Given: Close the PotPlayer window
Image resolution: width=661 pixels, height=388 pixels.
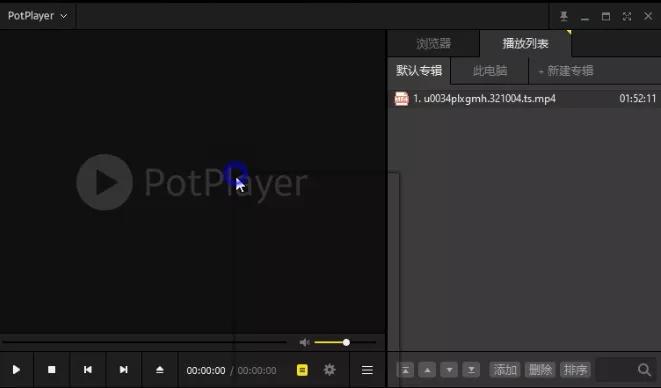Looking at the screenshot, I should coord(648,16).
